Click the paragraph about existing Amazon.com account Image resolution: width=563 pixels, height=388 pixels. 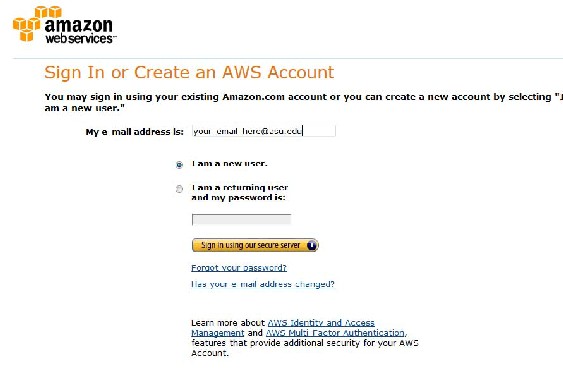303,102
